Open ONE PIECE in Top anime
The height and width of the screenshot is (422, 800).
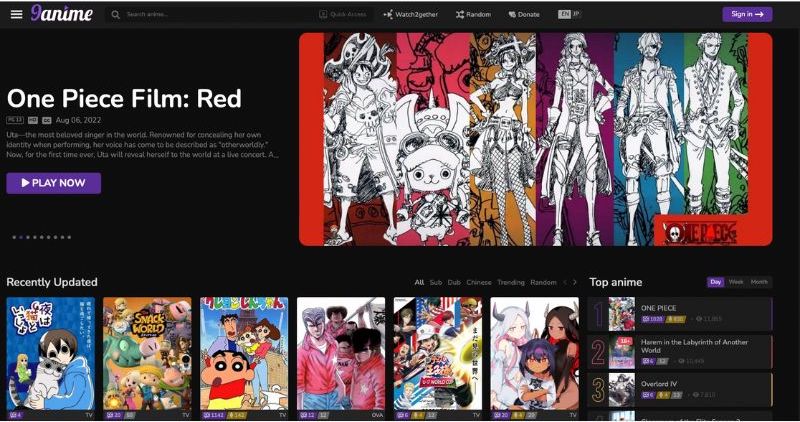[658, 308]
